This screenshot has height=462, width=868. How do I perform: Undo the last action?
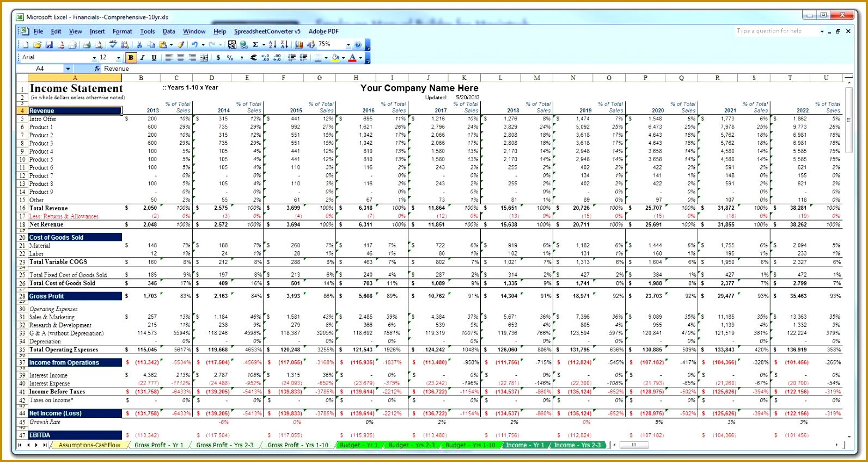point(194,45)
